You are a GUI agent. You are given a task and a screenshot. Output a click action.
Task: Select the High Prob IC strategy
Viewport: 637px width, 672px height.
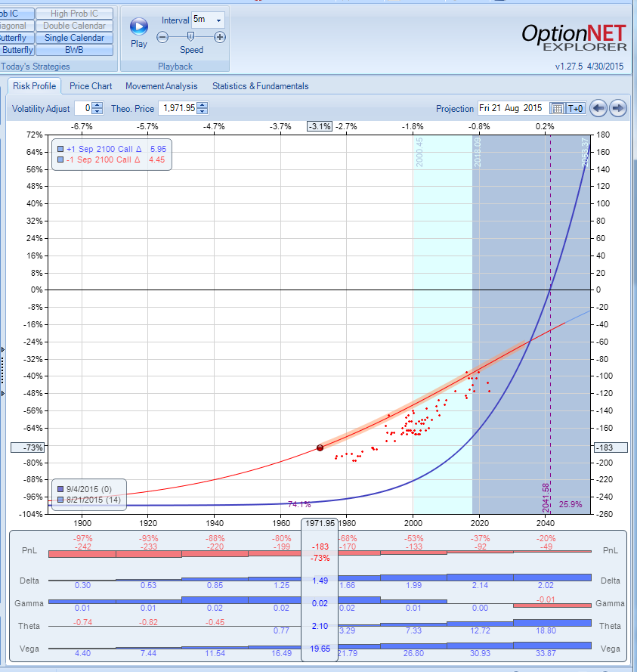[x=74, y=14]
